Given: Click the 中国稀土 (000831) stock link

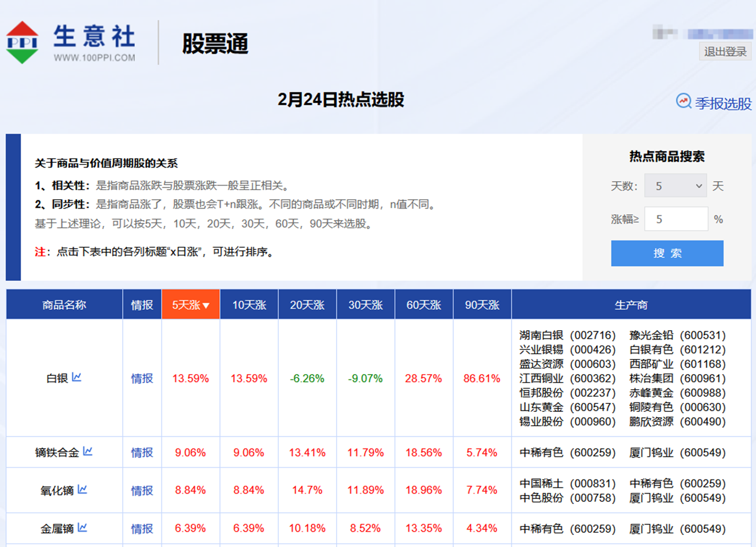Looking at the screenshot, I should pos(567,483).
